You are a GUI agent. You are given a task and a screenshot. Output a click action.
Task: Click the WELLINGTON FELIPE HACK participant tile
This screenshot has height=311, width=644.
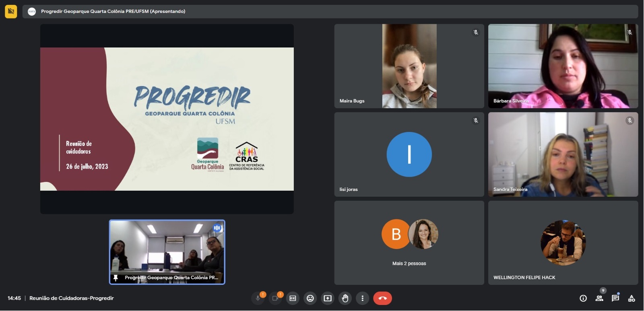(x=563, y=243)
